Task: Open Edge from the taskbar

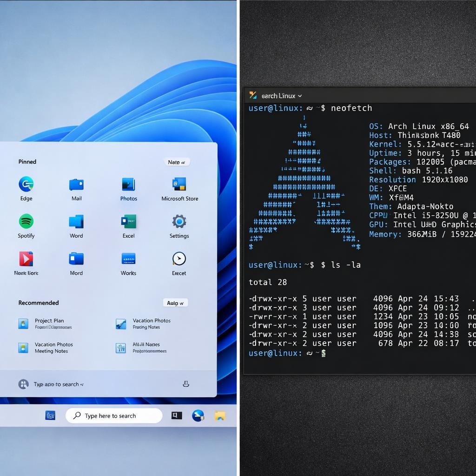Action: [x=198, y=415]
